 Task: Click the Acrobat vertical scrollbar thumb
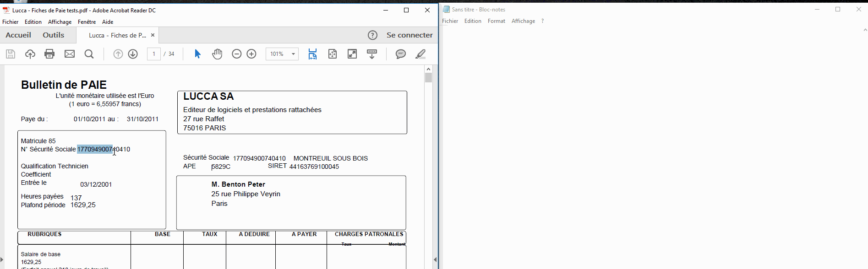[x=428, y=78]
